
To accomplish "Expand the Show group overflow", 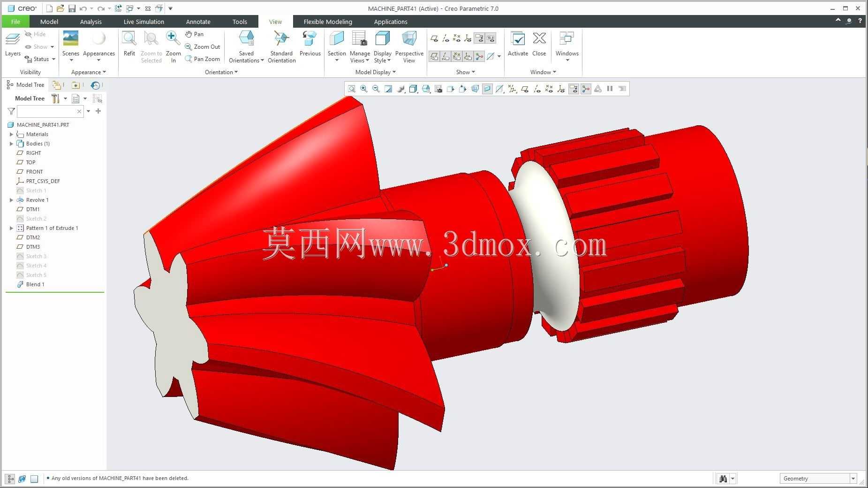I will pos(466,72).
